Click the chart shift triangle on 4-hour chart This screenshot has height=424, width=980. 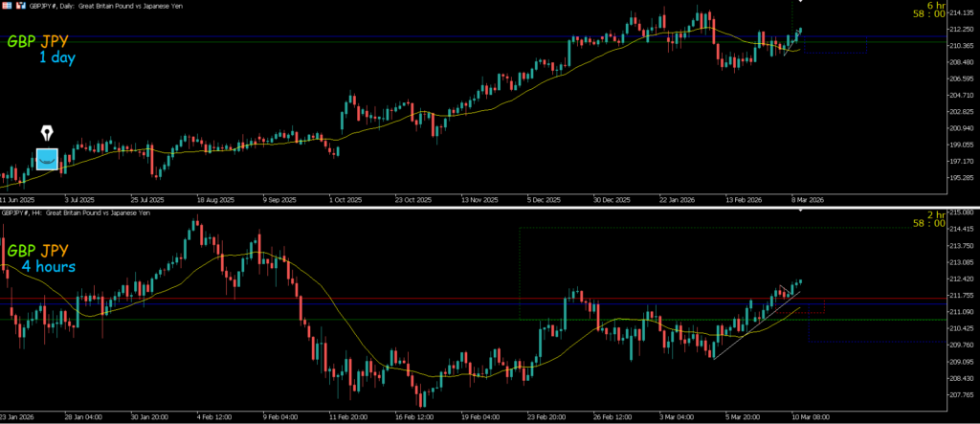(x=800, y=210)
